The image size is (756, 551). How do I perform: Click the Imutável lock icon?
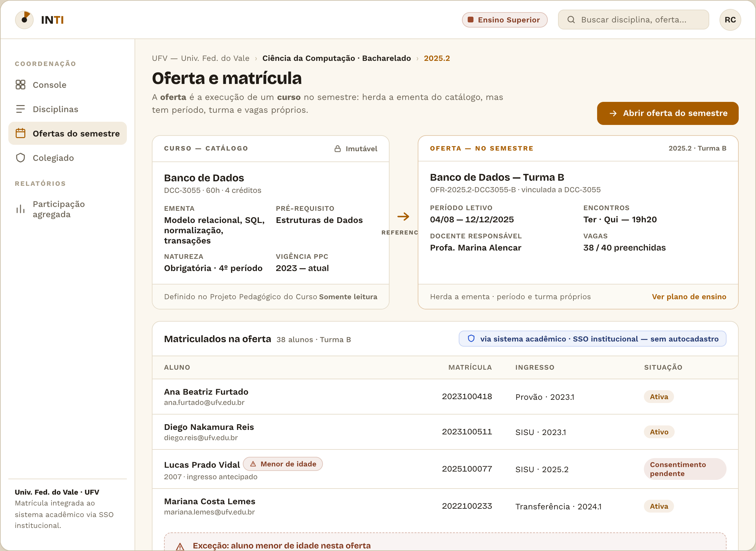[x=338, y=149]
